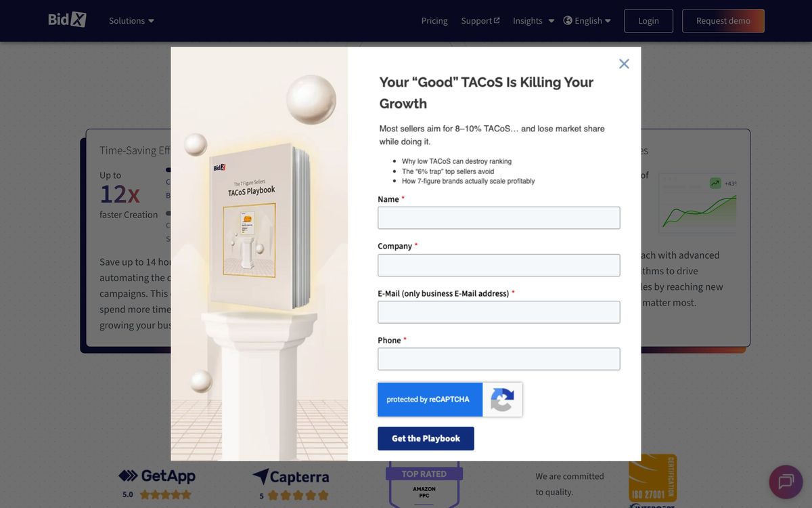Click the Top Rated Amazon PPC badge
This screenshot has width=812, height=508.
[x=424, y=486]
